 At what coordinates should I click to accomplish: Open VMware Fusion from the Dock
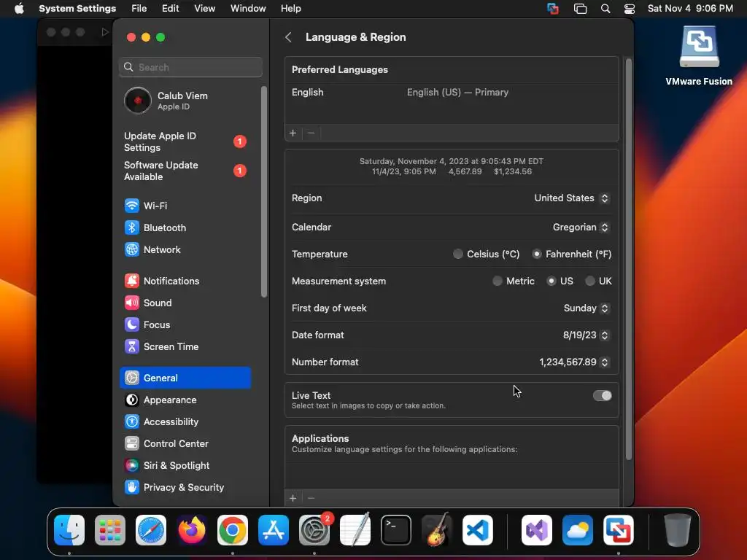tap(619, 530)
